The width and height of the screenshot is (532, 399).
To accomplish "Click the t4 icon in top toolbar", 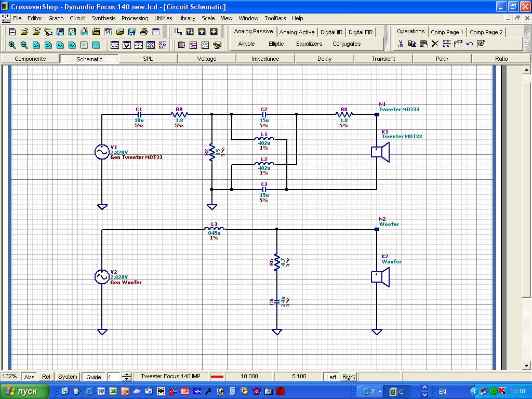I will click(108, 32).
